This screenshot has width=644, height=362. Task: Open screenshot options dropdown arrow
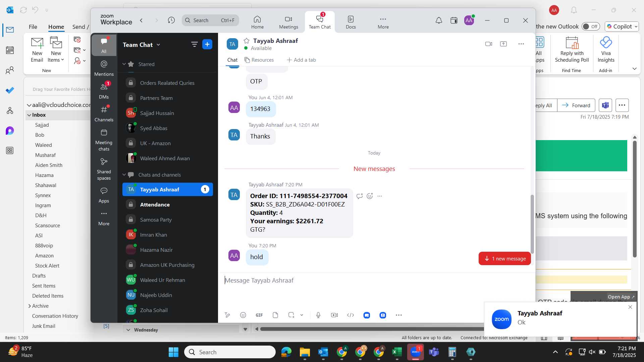click(x=302, y=315)
